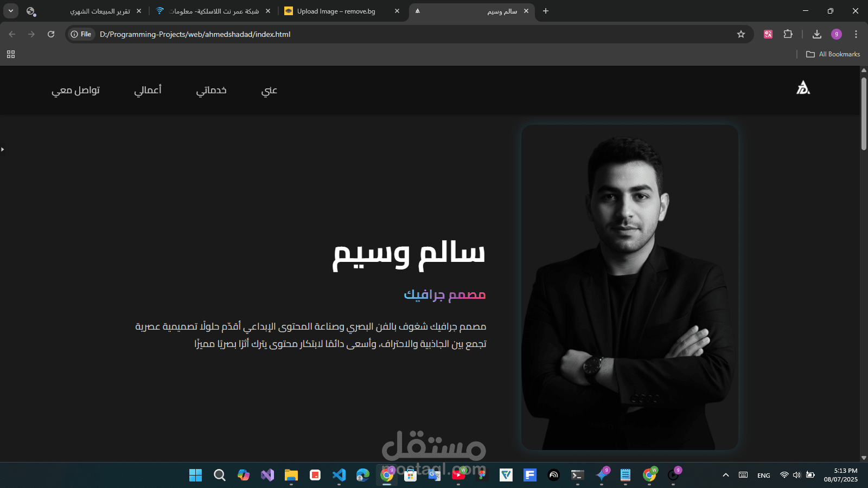Image resolution: width=868 pixels, height=488 pixels.
Task: Close the تقرير المبيعات الشهري tab
Action: (x=139, y=11)
